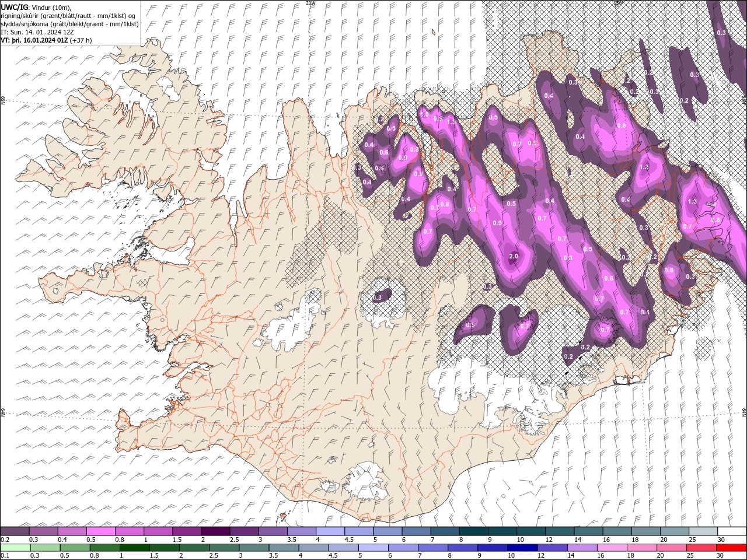This screenshot has width=747, height=560.
Task: Click the dark mauve 0.2 swatch, upper legend row
Action: [15, 531]
